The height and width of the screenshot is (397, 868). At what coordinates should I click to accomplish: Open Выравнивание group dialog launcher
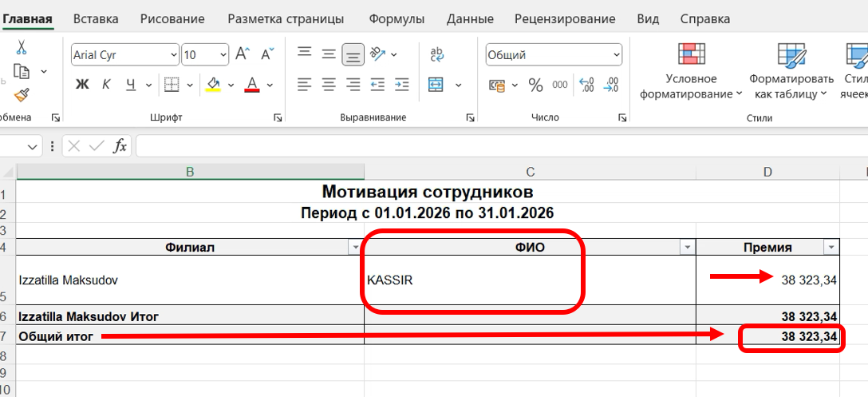pyautogui.click(x=470, y=117)
